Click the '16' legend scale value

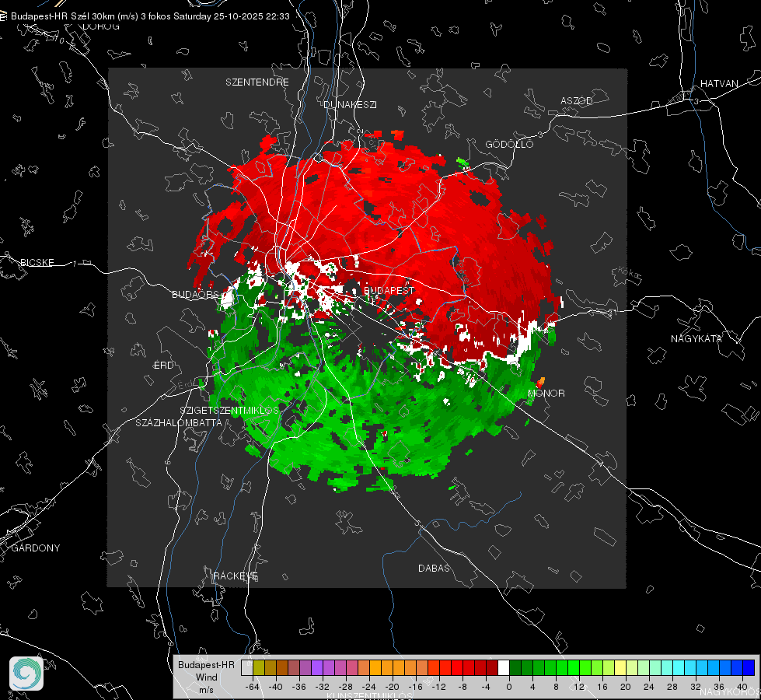pos(602,687)
